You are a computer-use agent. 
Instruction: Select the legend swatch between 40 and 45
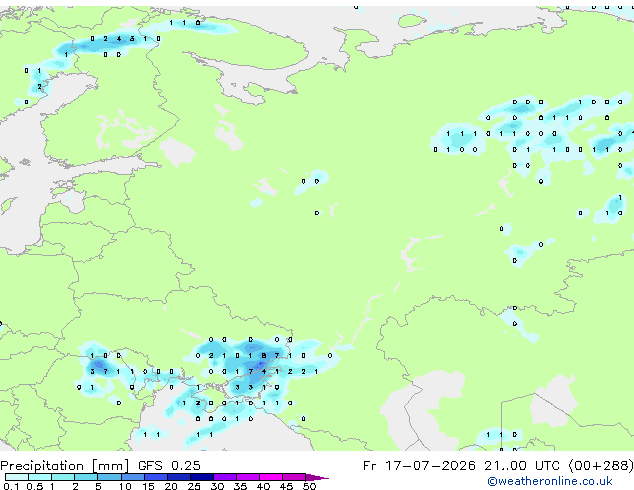click(x=271, y=477)
